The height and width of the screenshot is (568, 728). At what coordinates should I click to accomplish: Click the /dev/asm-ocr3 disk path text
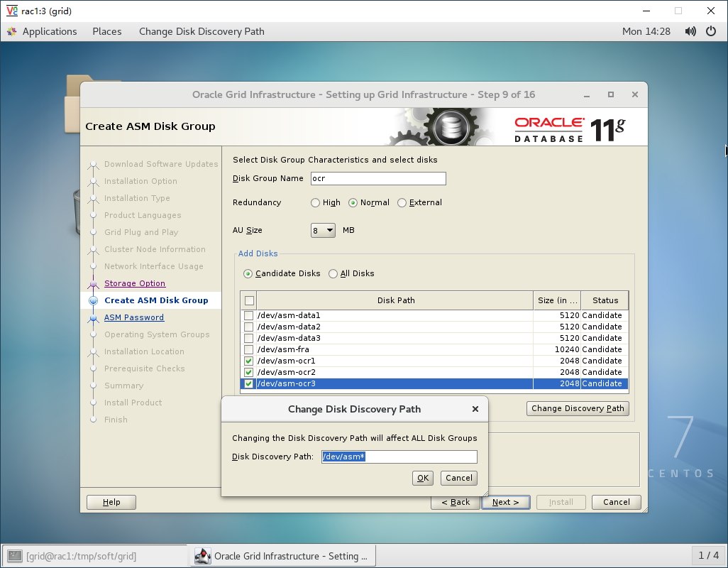point(287,383)
